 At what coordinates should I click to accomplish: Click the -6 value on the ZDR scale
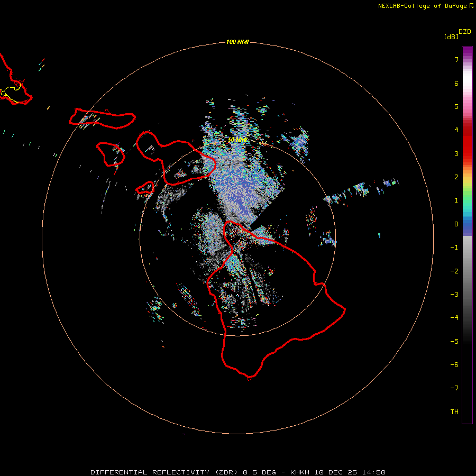click(x=454, y=365)
